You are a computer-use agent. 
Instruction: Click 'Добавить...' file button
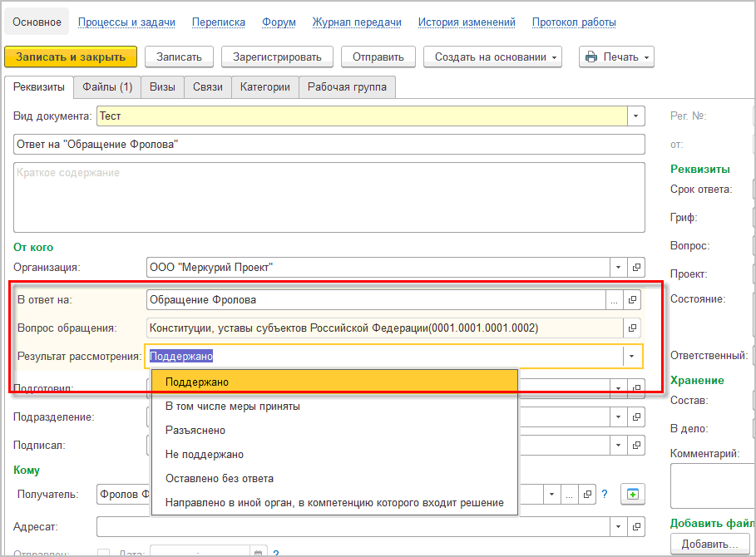click(x=709, y=544)
